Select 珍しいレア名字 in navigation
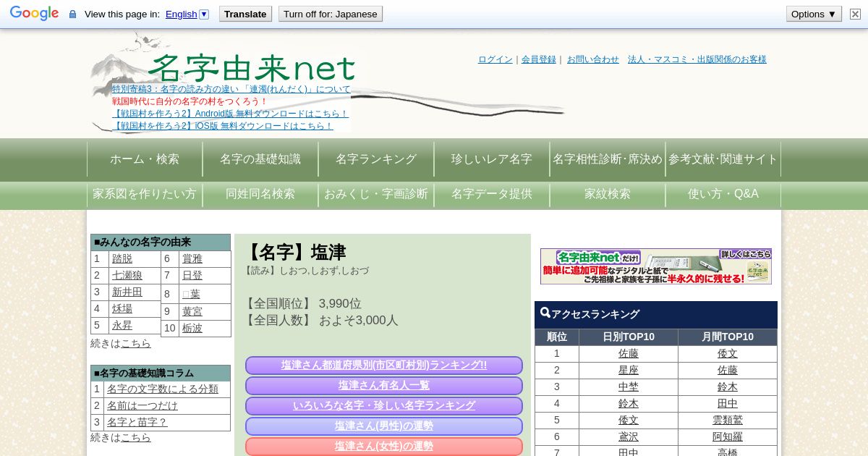Viewport: 868px width, 456px height. point(492,159)
